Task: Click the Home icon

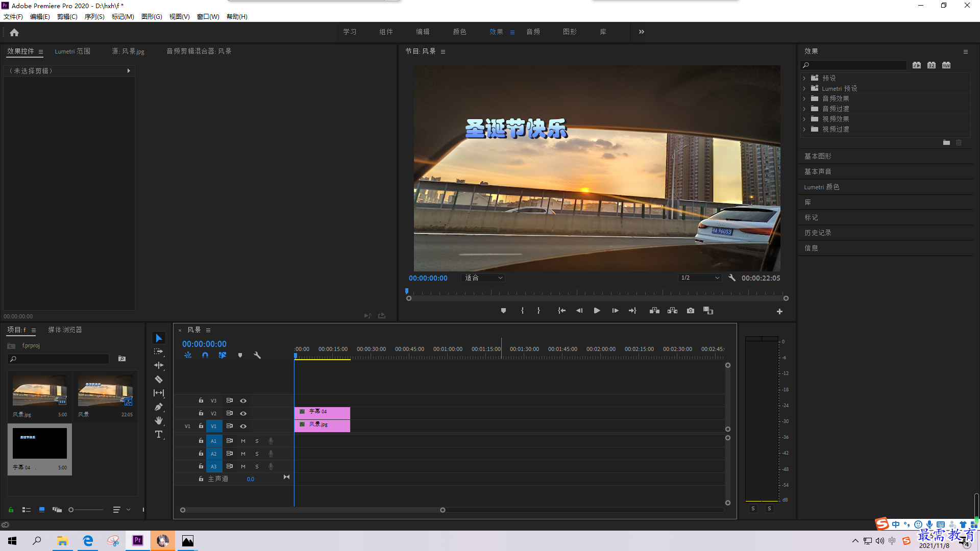Action: [x=14, y=32]
